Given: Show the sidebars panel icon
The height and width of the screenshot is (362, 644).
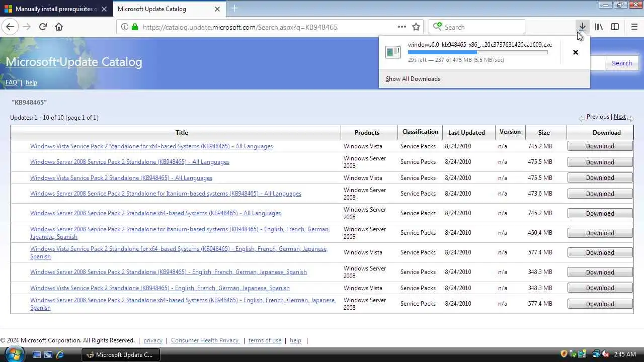Looking at the screenshot, I should (x=615, y=27).
